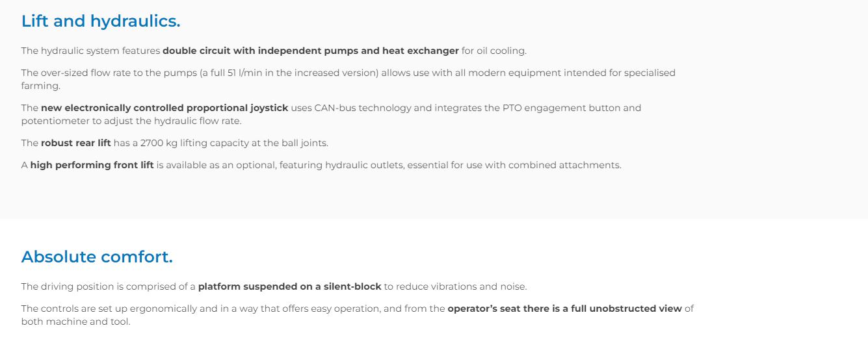Click the "51 l/min" flow rate figure
Screen dimensions: 868x341
click(238, 73)
